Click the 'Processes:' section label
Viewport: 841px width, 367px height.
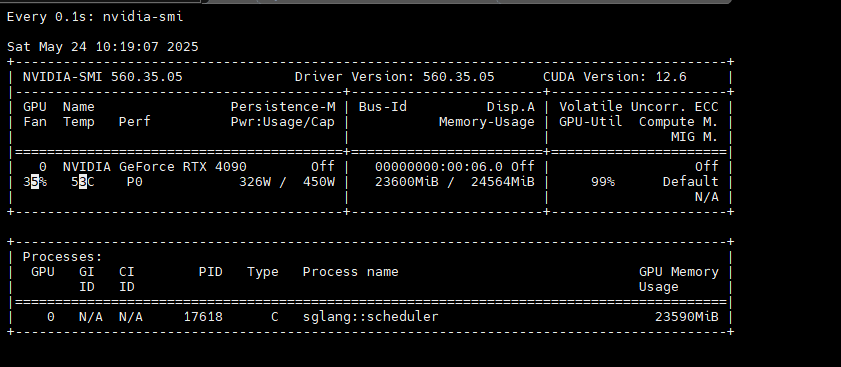point(62,257)
